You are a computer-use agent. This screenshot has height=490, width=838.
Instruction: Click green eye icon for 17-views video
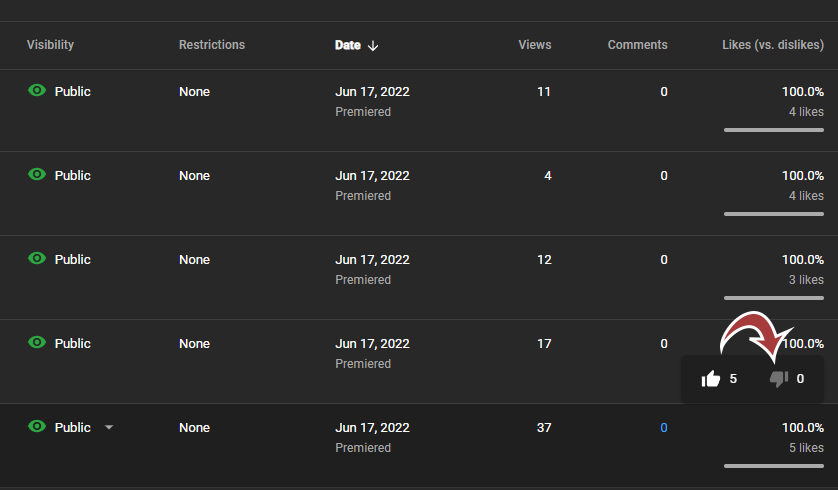pos(37,342)
